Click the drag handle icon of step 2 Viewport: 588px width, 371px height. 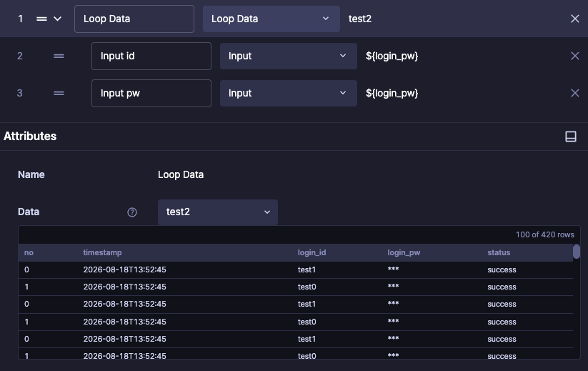59,56
